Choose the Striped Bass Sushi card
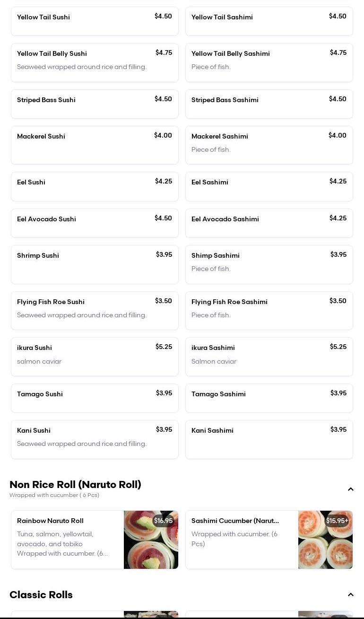Viewport: 364px width, 619px height. [95, 104]
